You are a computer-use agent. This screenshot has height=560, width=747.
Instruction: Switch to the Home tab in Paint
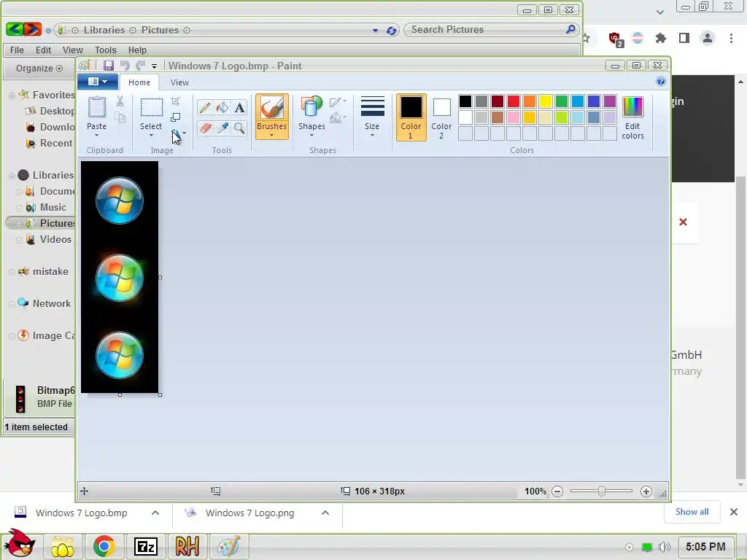coord(139,82)
